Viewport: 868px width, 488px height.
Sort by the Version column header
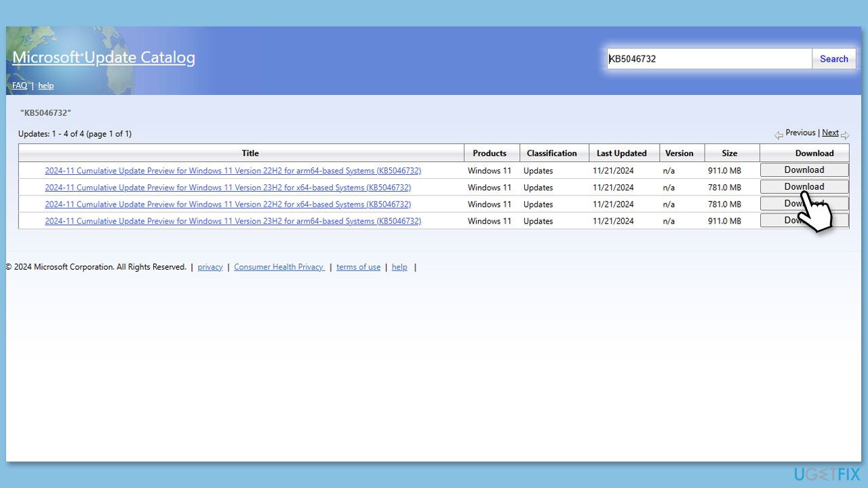point(679,153)
